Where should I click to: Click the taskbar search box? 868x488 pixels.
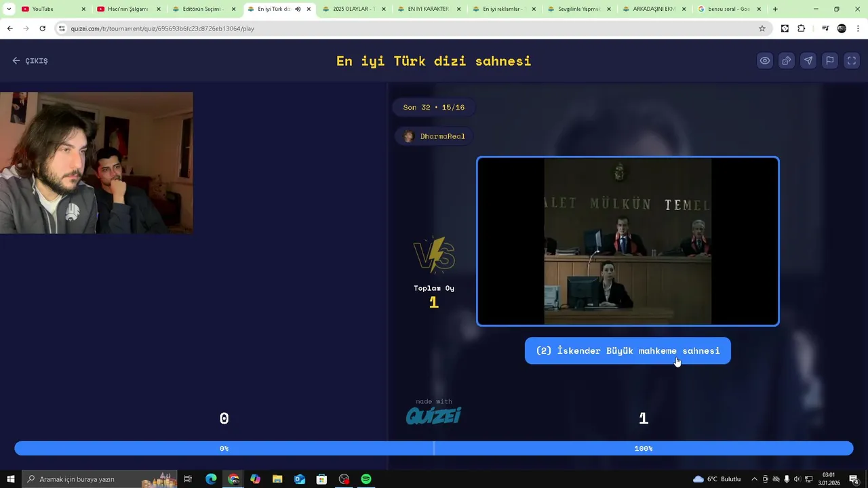(x=99, y=479)
